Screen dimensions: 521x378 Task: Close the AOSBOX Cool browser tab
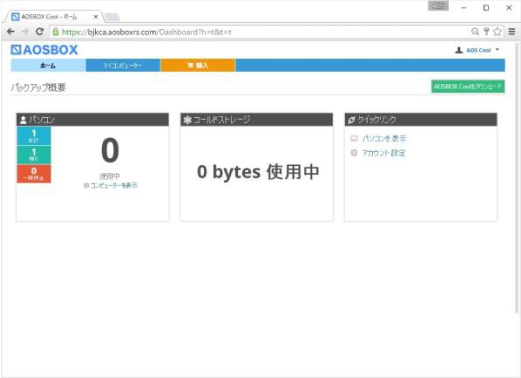pyautogui.click(x=96, y=17)
